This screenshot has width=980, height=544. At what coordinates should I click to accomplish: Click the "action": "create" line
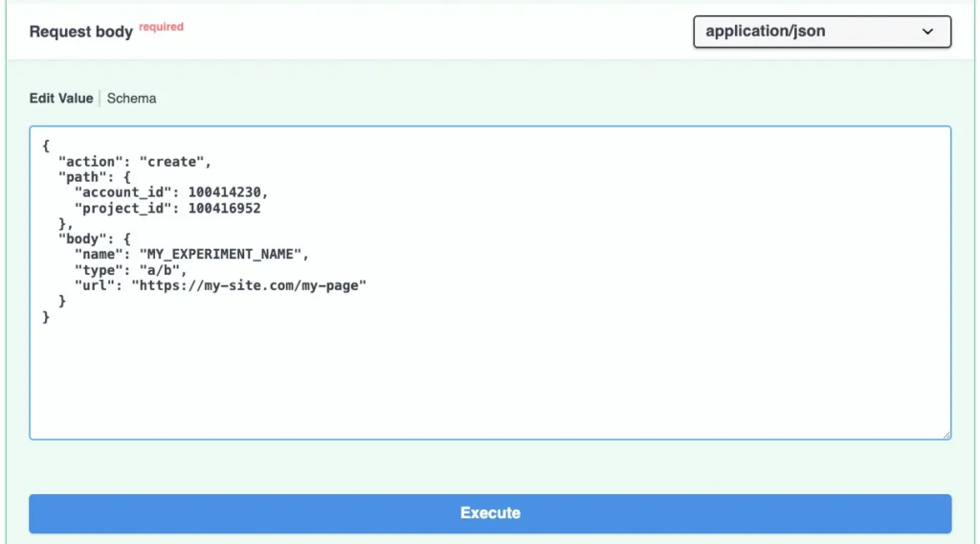click(135, 162)
